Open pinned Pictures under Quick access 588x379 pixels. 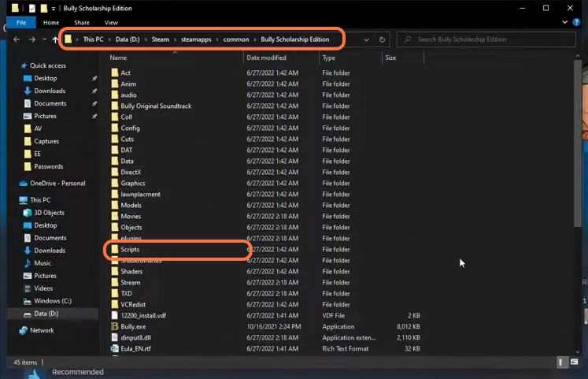(45, 116)
